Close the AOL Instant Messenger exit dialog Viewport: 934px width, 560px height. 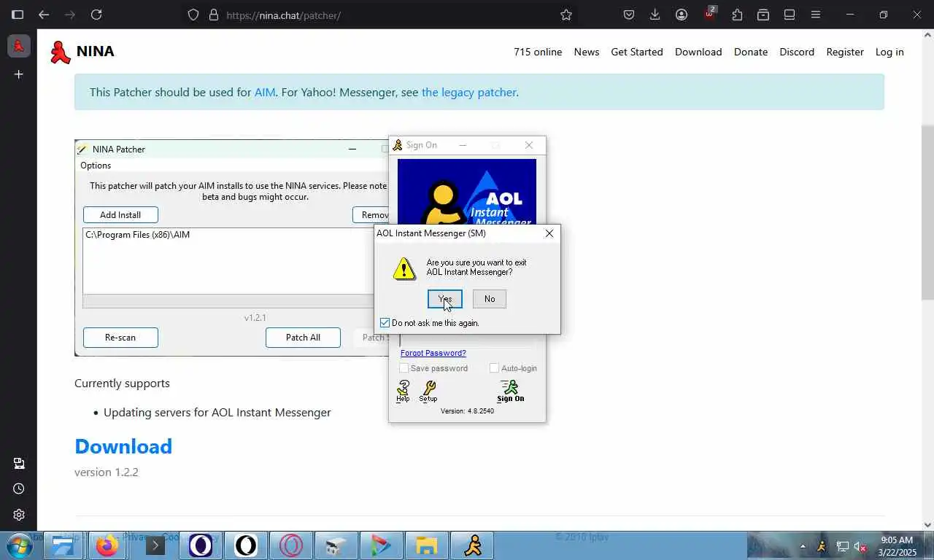(x=549, y=233)
